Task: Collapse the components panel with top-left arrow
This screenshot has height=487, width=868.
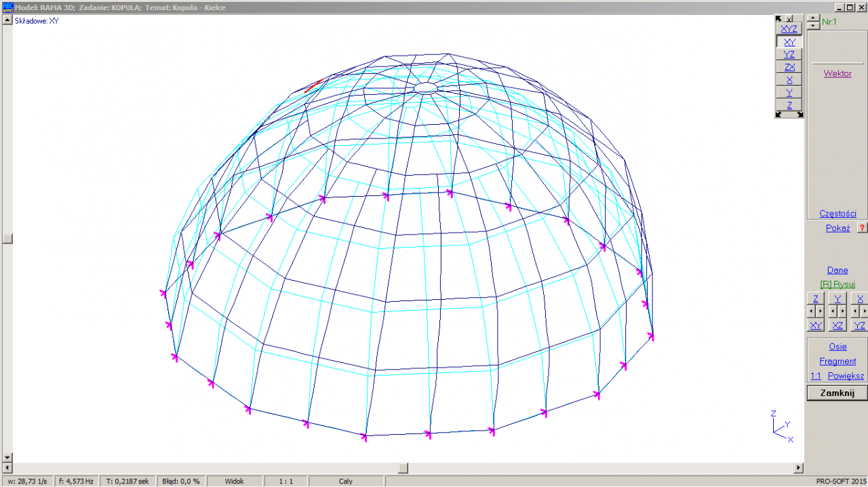Action: pos(778,19)
